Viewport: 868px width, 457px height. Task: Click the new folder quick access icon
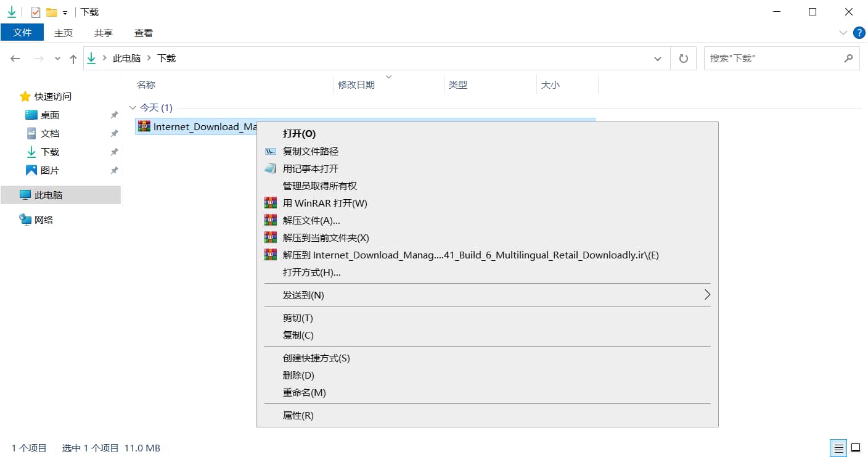(52, 12)
